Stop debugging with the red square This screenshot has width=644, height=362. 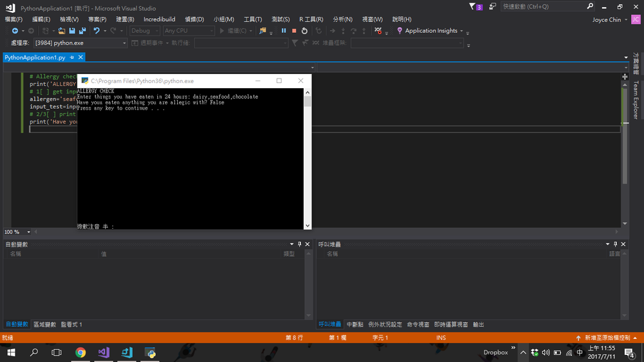pyautogui.click(x=294, y=31)
